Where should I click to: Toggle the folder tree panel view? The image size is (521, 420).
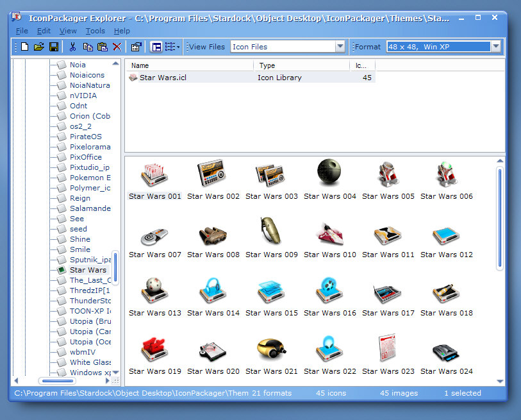click(x=156, y=47)
